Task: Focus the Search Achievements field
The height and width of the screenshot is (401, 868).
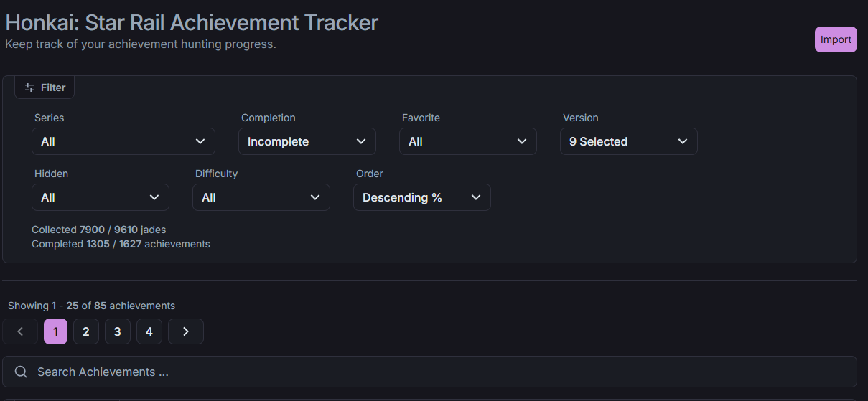Action: click(x=429, y=372)
